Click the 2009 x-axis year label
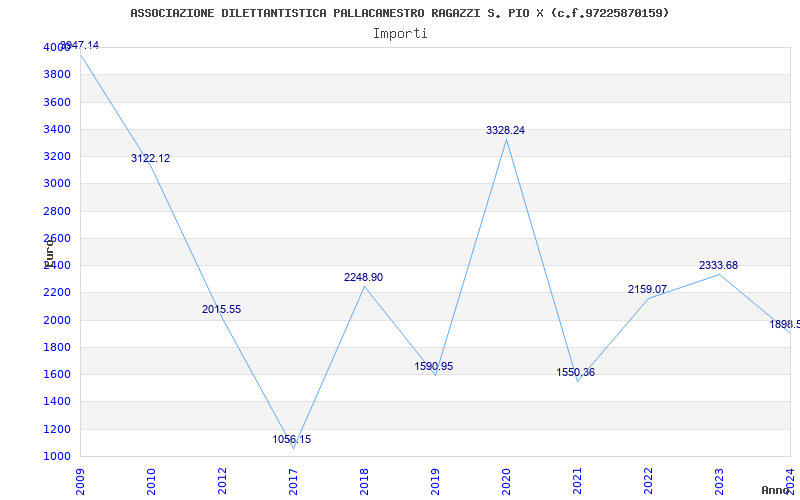Viewport: 800px width, 500px height. [80, 481]
